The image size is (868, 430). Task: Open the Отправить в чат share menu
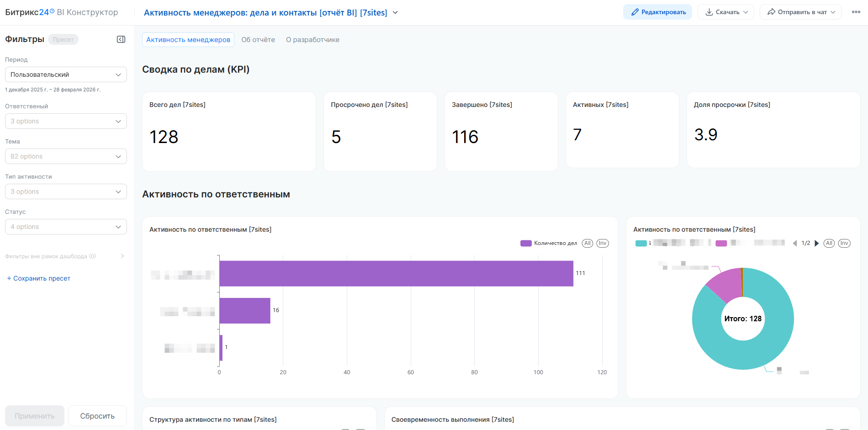point(800,12)
